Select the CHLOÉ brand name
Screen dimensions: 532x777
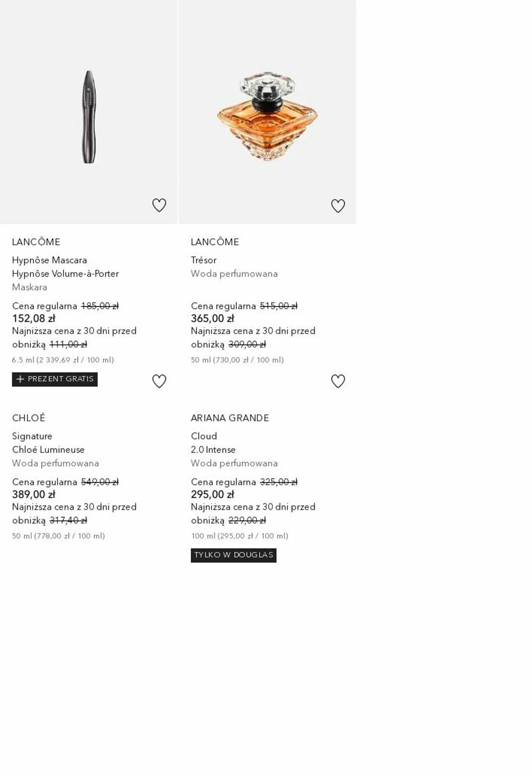click(x=29, y=418)
